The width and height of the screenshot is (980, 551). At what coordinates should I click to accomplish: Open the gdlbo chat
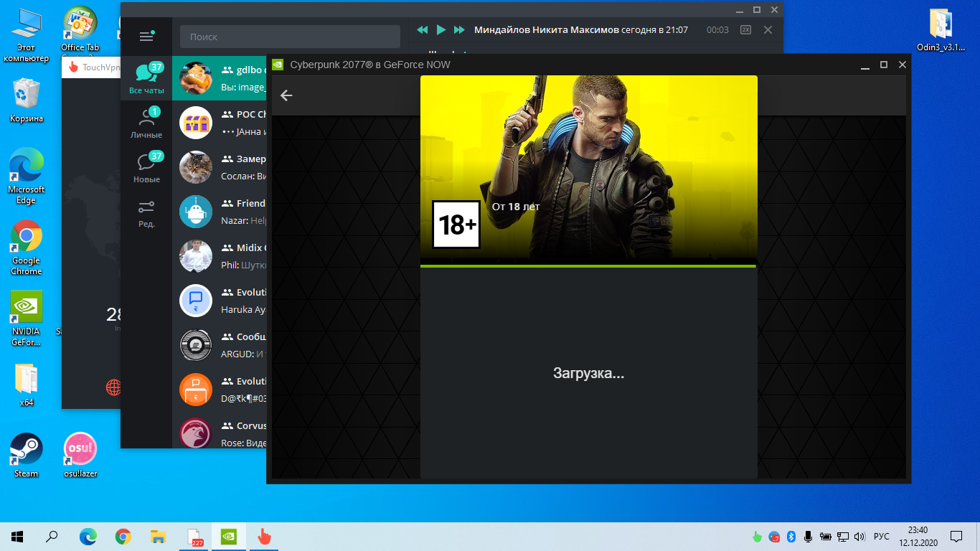click(220, 79)
